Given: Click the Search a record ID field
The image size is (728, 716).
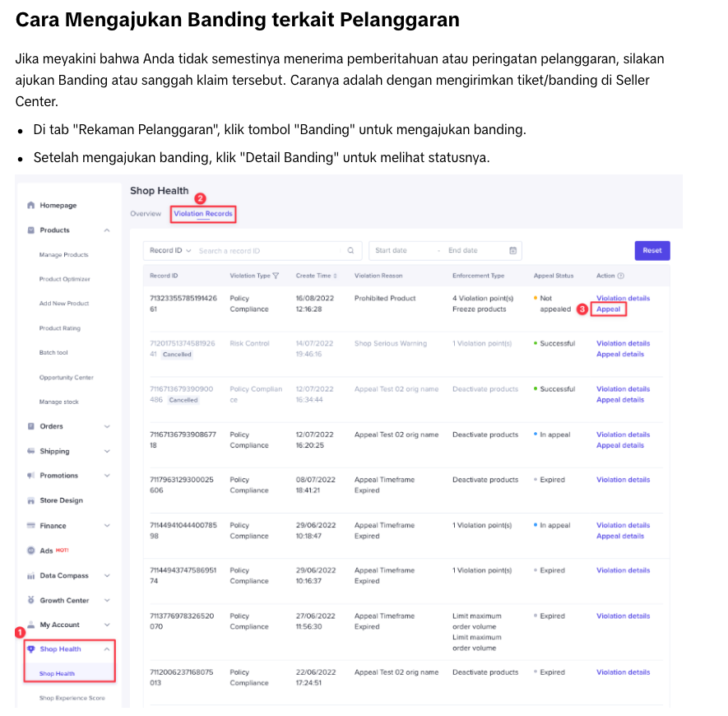Looking at the screenshot, I should [x=267, y=250].
